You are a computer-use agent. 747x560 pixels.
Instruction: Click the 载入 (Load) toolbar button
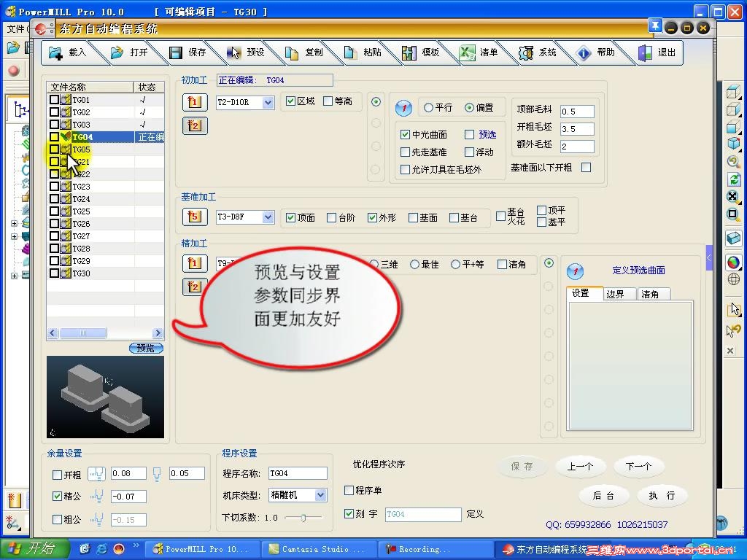(68, 52)
